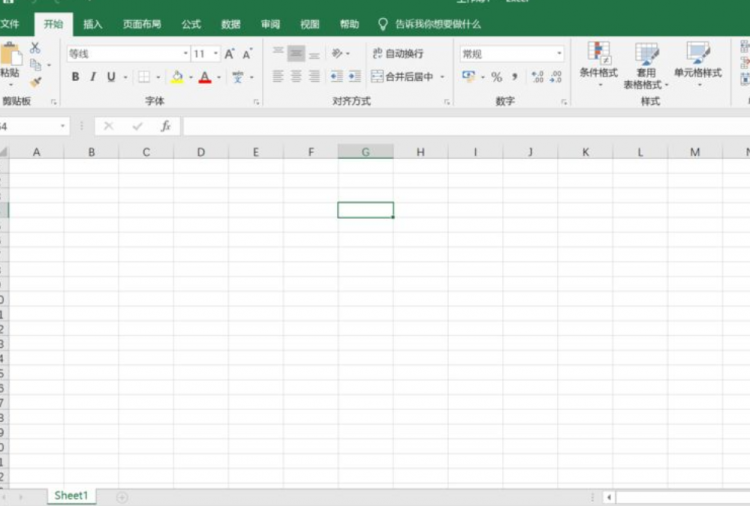Open Cell Styles (单元格样式)
Viewport: 750px width, 506px height.
click(x=698, y=65)
